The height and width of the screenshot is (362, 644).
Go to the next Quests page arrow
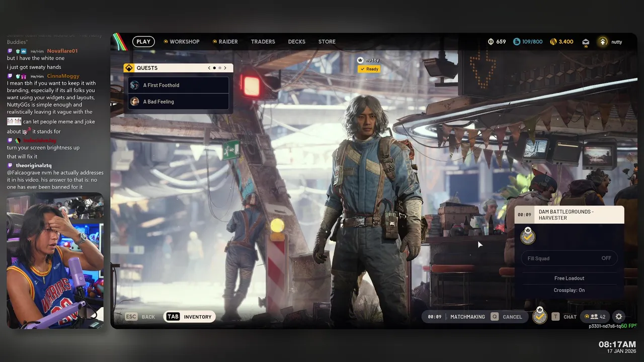pos(225,68)
